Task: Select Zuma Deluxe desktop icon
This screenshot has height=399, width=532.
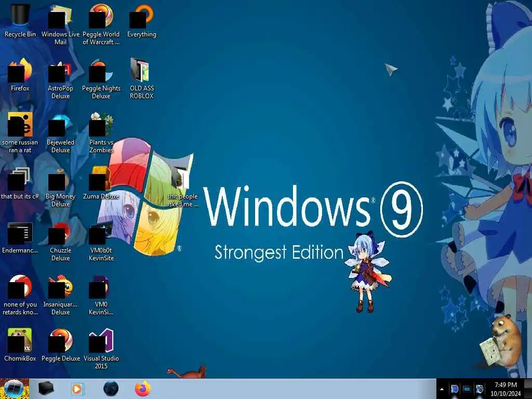Action: pyautogui.click(x=101, y=183)
